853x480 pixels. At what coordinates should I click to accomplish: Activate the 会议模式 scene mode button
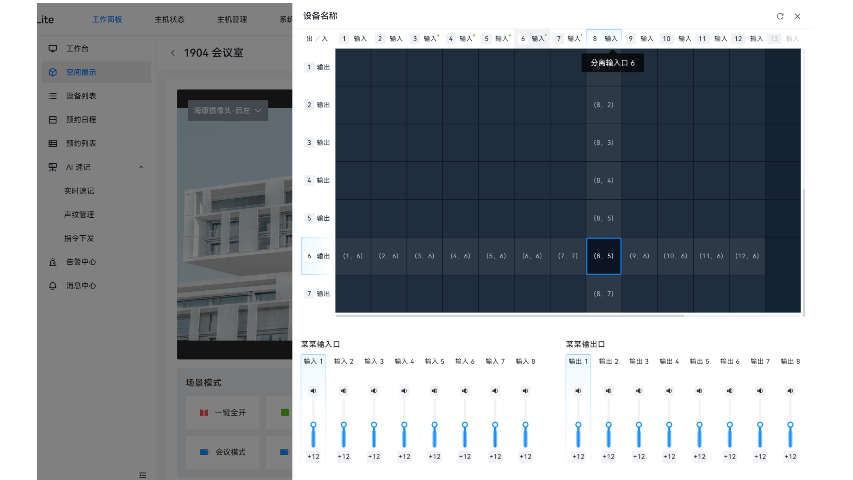[222, 452]
